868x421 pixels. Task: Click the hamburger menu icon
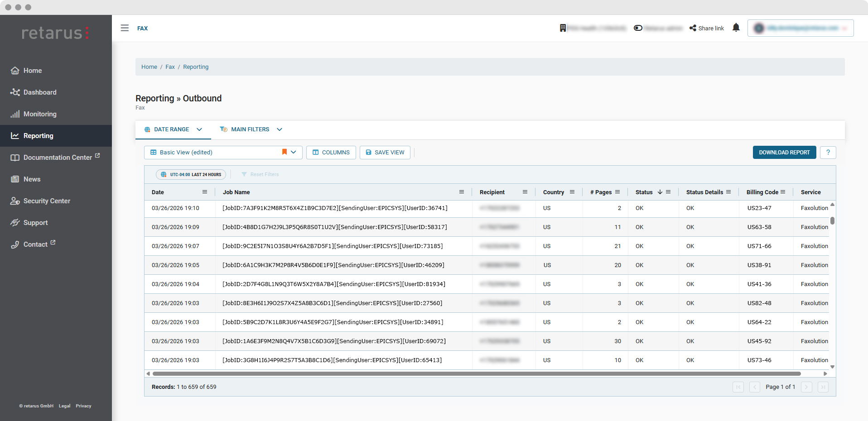(x=125, y=28)
